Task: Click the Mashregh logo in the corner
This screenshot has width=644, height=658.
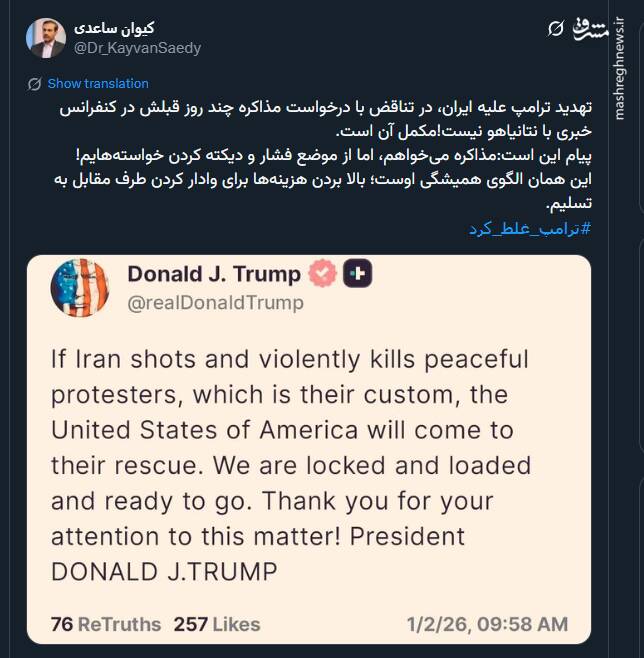Action: pos(591,29)
